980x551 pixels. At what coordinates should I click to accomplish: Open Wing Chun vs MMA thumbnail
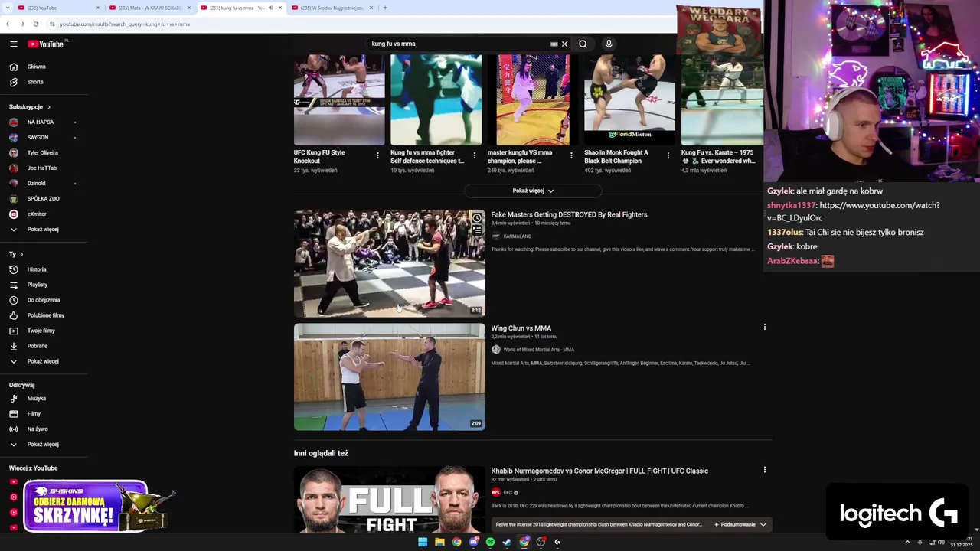click(389, 377)
